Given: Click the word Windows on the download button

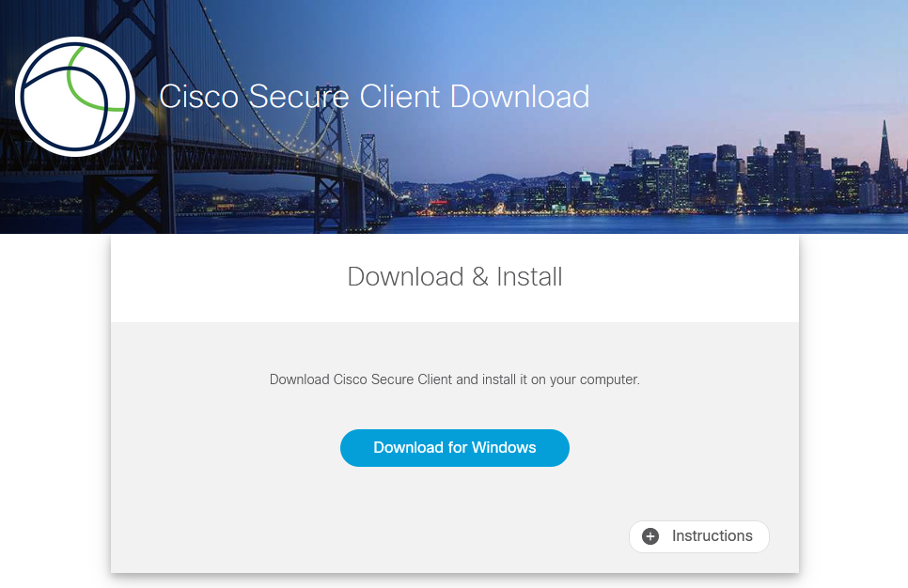Looking at the screenshot, I should tap(504, 447).
